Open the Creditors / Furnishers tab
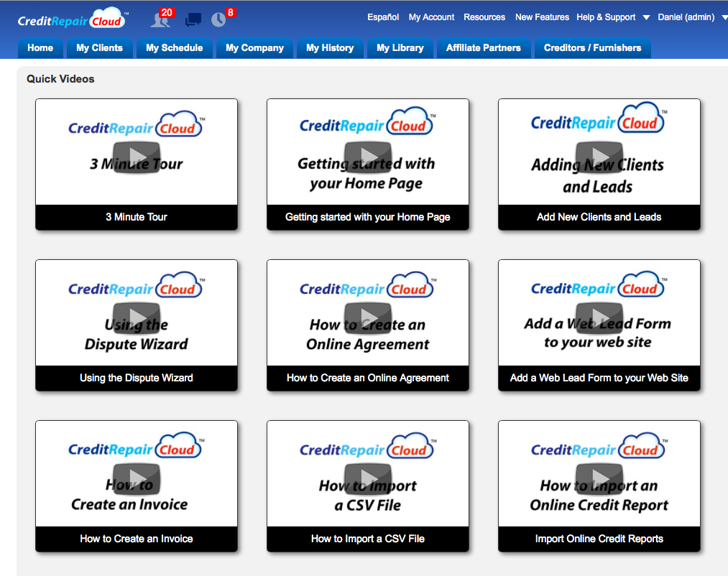728x576 pixels. [x=592, y=48]
